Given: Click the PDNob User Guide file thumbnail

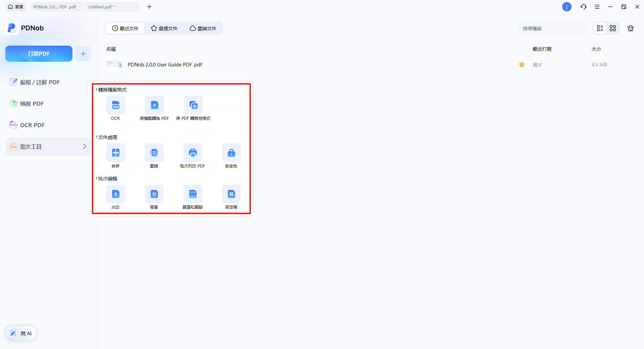Looking at the screenshot, I should pos(114,65).
